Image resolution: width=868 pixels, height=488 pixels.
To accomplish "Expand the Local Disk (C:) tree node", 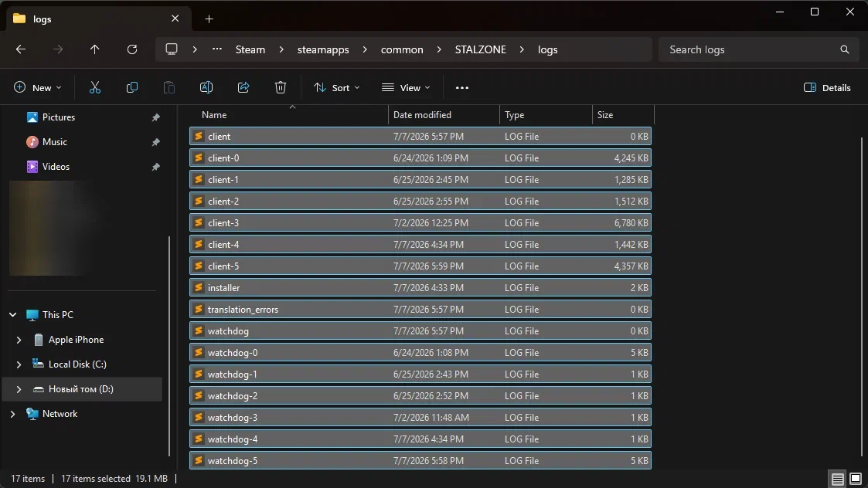I will point(19,364).
